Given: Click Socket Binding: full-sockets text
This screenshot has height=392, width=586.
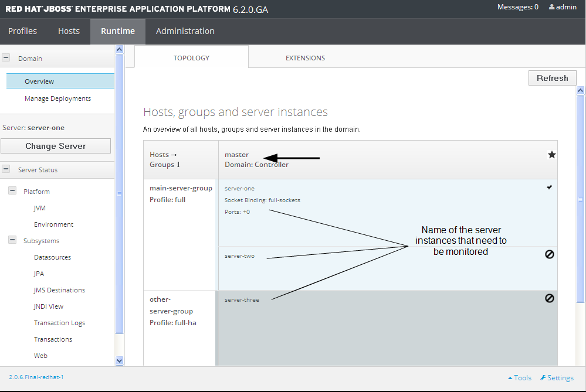Looking at the screenshot, I should pyautogui.click(x=262, y=200).
